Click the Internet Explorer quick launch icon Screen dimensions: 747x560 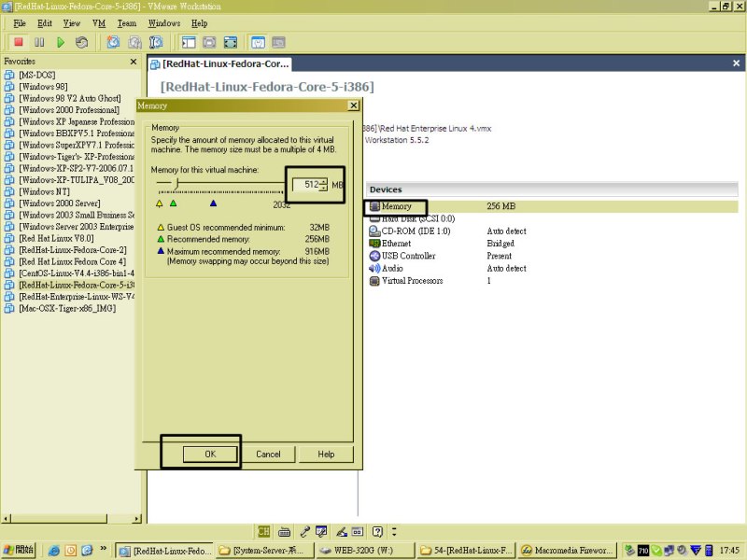coord(54,551)
